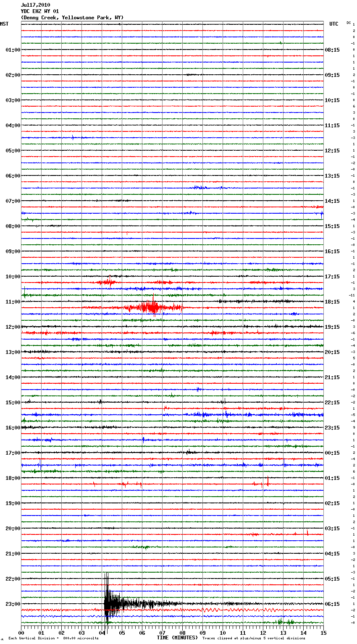
Task: Click the 05:15 UTC time label
Action: click(x=332, y=579)
